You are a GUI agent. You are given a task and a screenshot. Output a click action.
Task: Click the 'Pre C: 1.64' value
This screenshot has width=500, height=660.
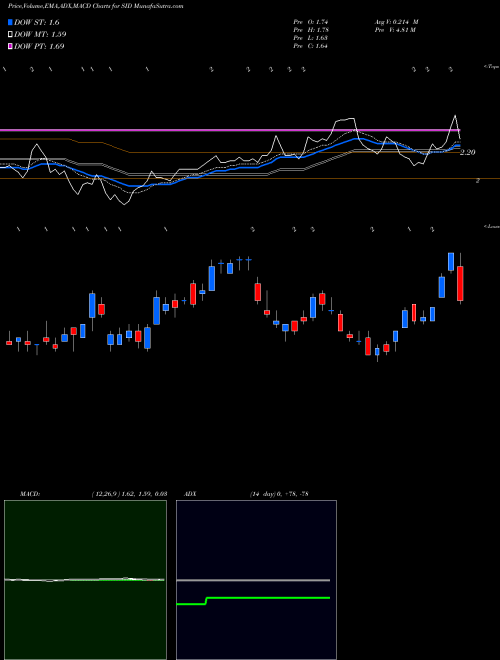coord(311,46)
